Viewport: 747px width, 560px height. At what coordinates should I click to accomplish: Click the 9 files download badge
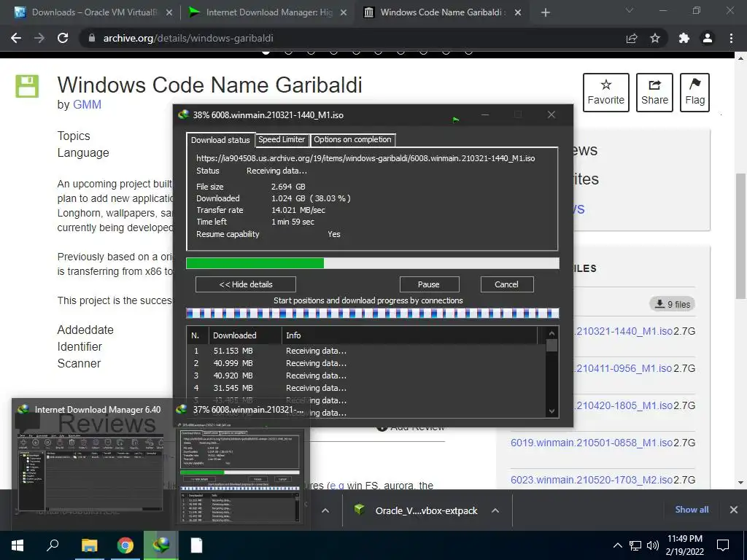pyautogui.click(x=672, y=304)
